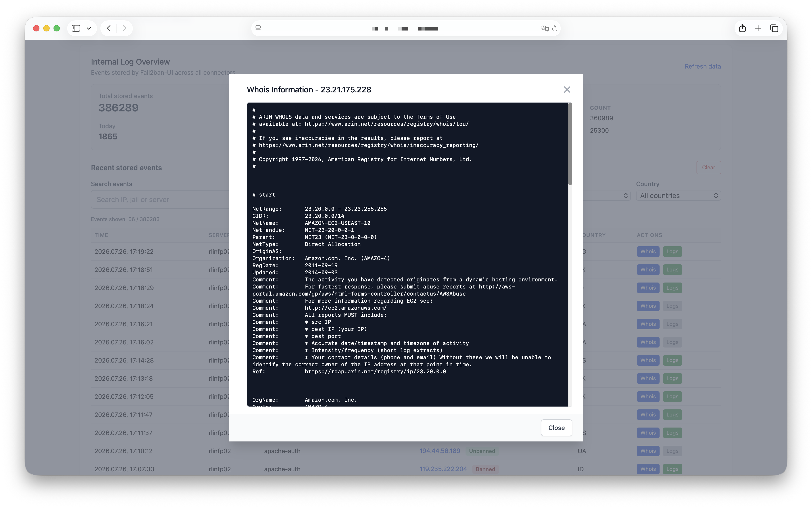
Task: Go forward with the Safari forward arrow
Action: (x=124, y=28)
